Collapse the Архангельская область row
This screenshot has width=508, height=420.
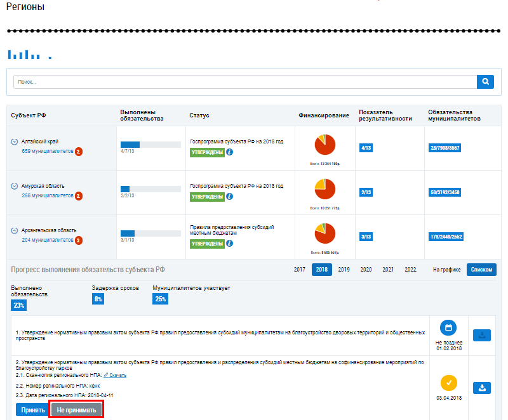(x=14, y=231)
